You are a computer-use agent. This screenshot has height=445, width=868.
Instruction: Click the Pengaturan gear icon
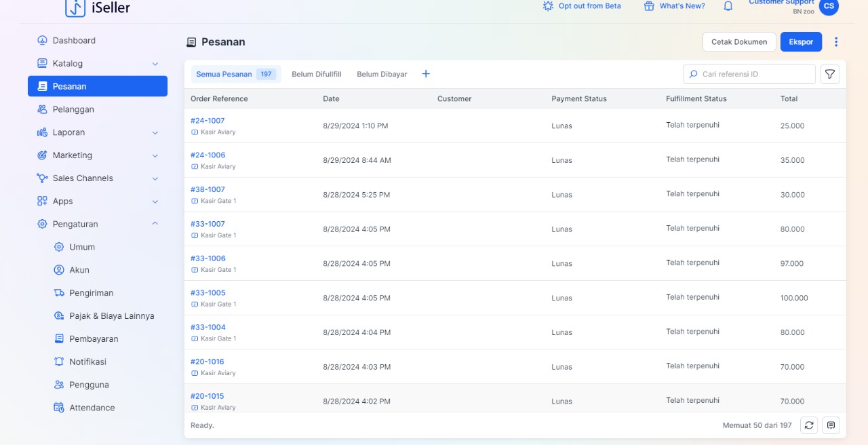[x=42, y=225]
